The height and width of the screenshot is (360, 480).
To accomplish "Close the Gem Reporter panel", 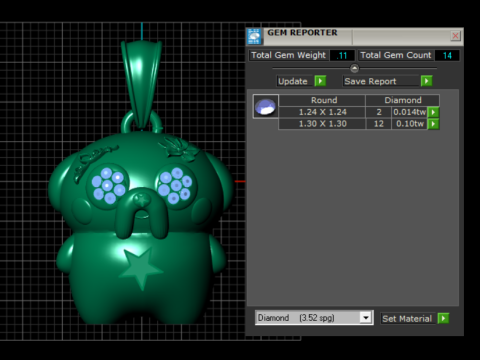I will point(455,36).
